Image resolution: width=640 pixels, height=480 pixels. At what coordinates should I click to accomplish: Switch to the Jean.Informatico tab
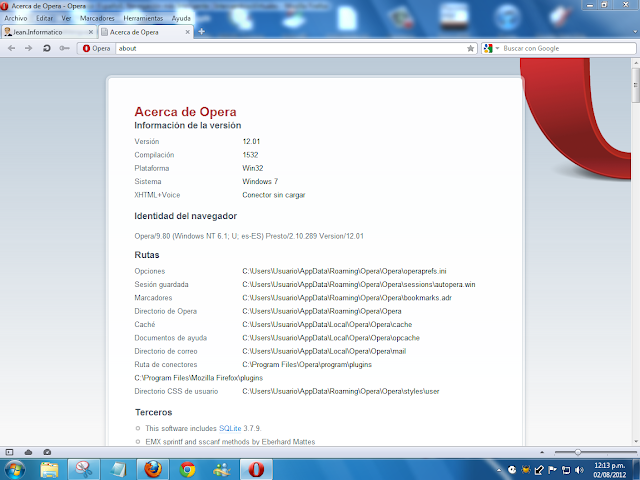(45, 32)
